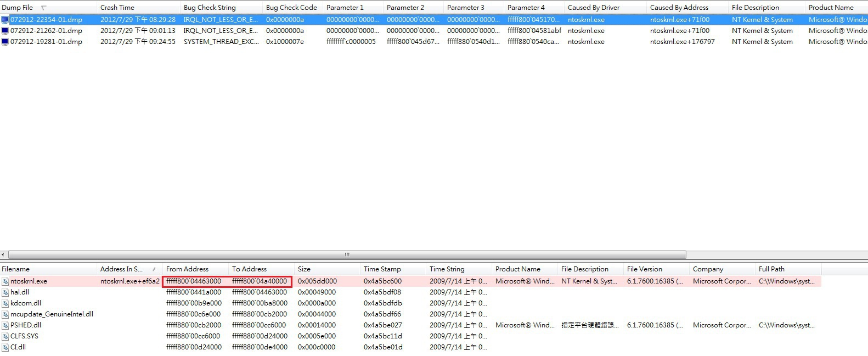
Task: Click the PSHED.dll module icon
Action: click(x=5, y=325)
